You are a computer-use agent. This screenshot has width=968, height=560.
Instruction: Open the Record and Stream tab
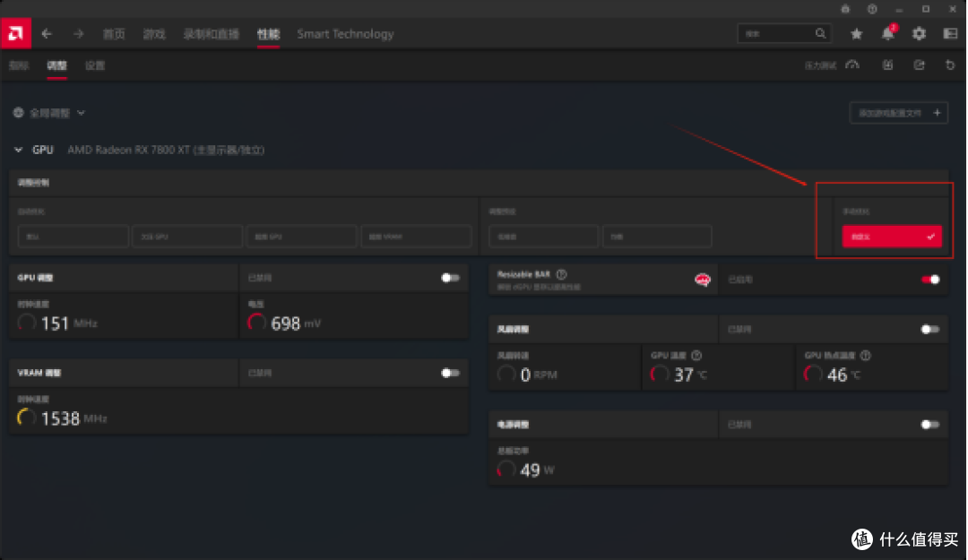pos(212,34)
